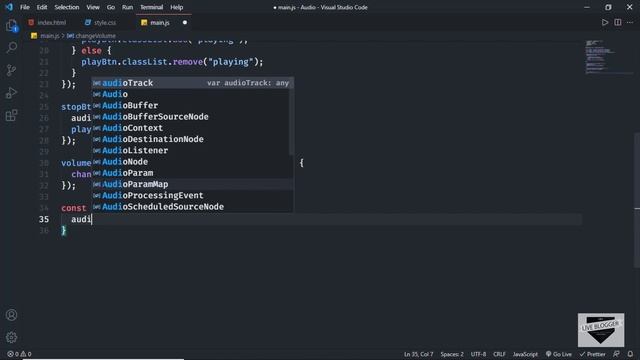This screenshot has width=640, height=360.
Task: Open the Run and Debug view
Action: (x=11, y=93)
